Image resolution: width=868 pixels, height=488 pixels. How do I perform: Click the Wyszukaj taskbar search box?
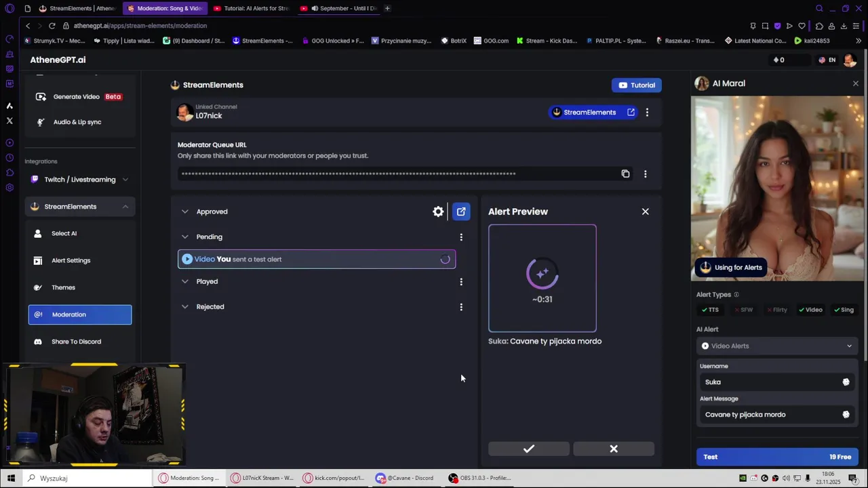coord(87,478)
